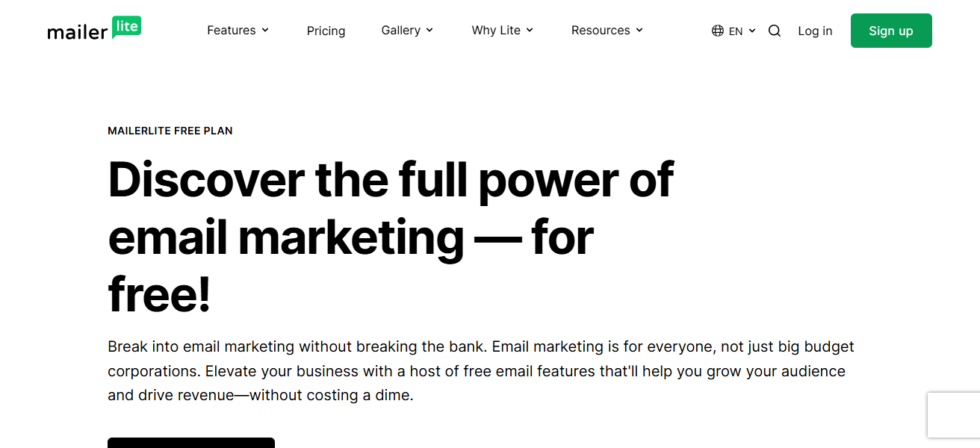
Task: Click the green Sign up button
Action: (x=890, y=31)
